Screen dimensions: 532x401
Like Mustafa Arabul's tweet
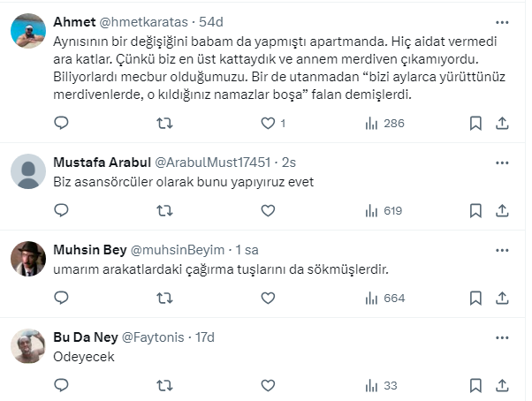click(x=268, y=210)
